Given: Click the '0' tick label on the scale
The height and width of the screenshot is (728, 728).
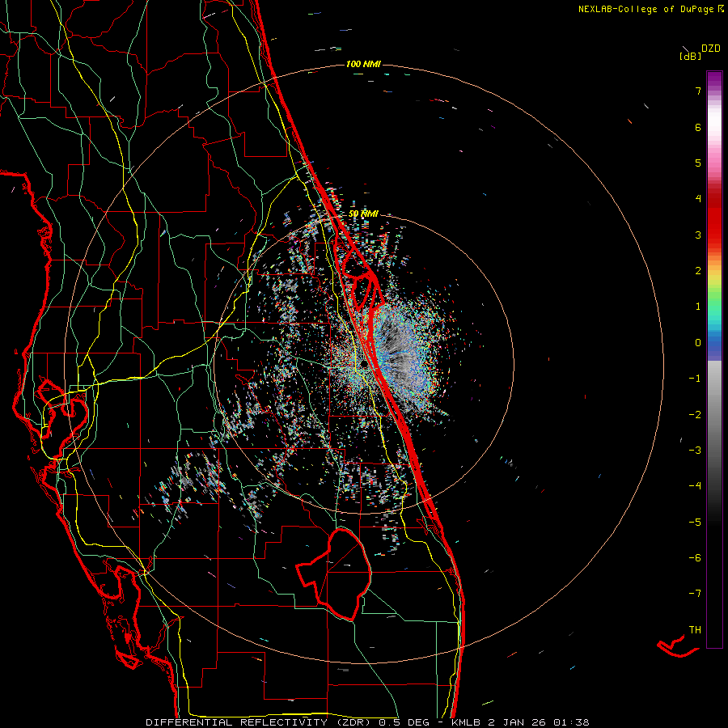Looking at the screenshot, I should (698, 343).
